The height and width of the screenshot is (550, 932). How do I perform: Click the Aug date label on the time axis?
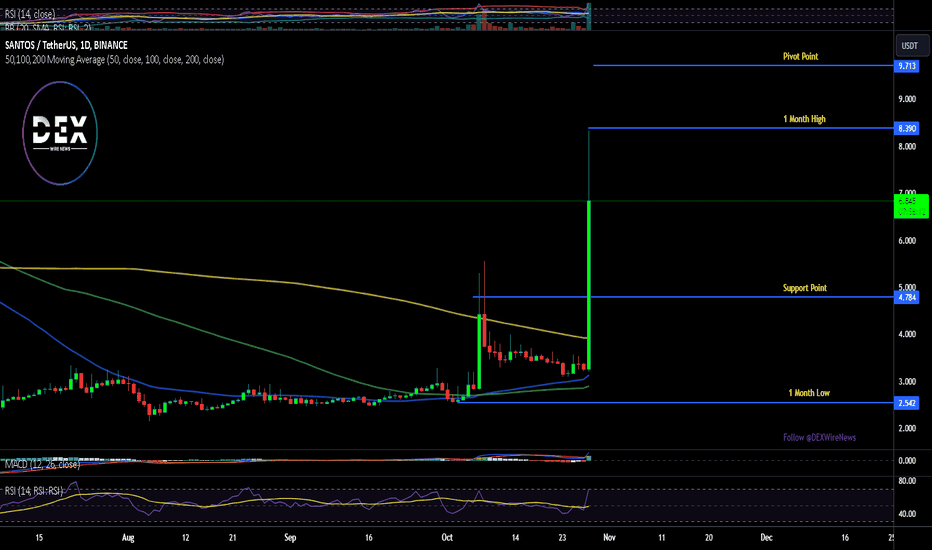(x=128, y=538)
